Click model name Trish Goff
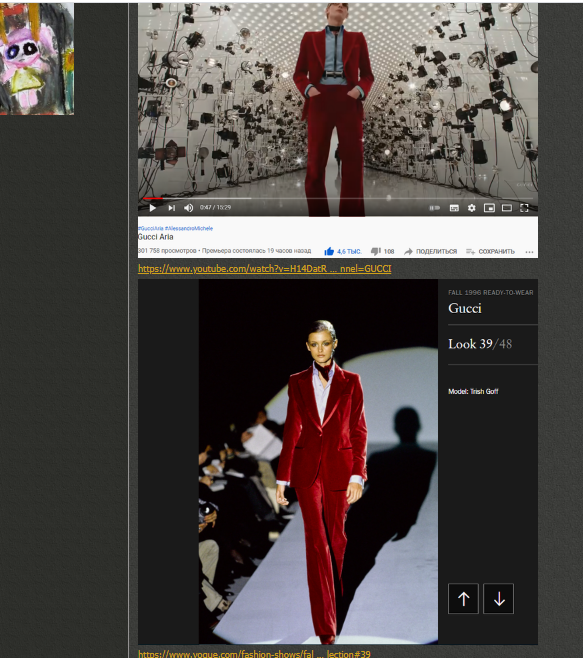 484,392
